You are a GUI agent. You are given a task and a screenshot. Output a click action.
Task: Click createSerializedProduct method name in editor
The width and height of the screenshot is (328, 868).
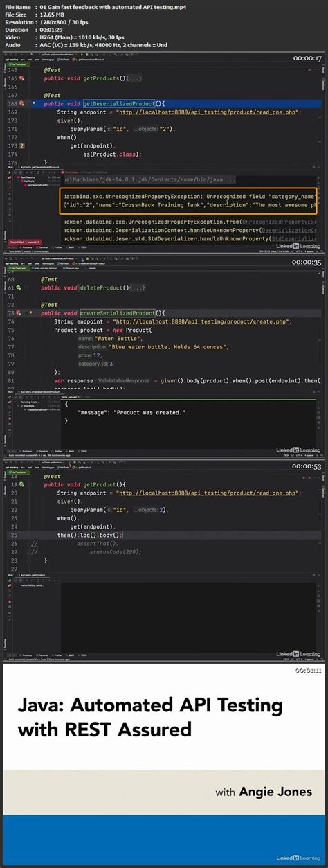click(x=118, y=313)
